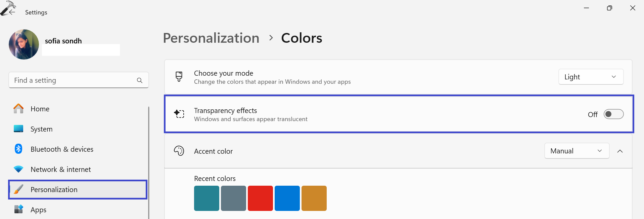The width and height of the screenshot is (644, 219).
Task: Click the Accent color palette icon
Action: [179, 151]
